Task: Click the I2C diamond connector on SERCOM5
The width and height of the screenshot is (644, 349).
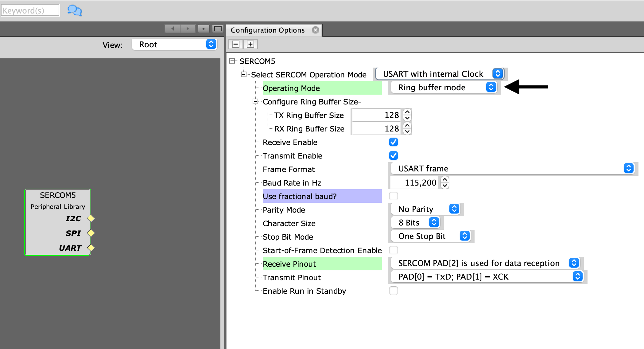Action: point(91,218)
